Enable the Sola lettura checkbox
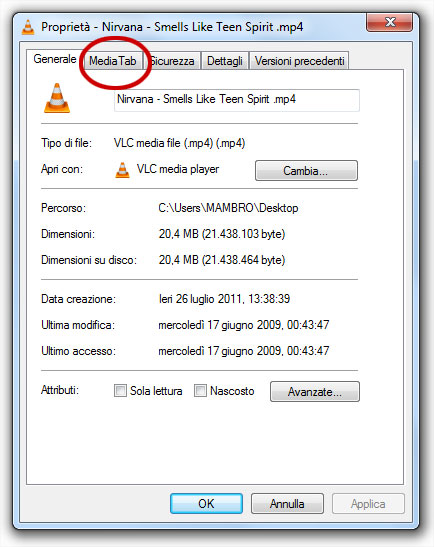This screenshot has width=434, height=547. pos(120,390)
